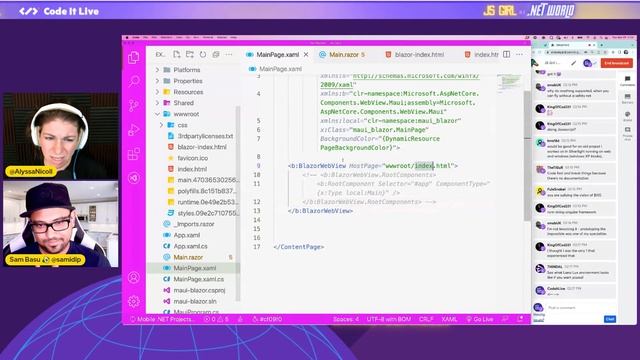Click Go Live in status bar
The image size is (640, 360).
click(480, 319)
